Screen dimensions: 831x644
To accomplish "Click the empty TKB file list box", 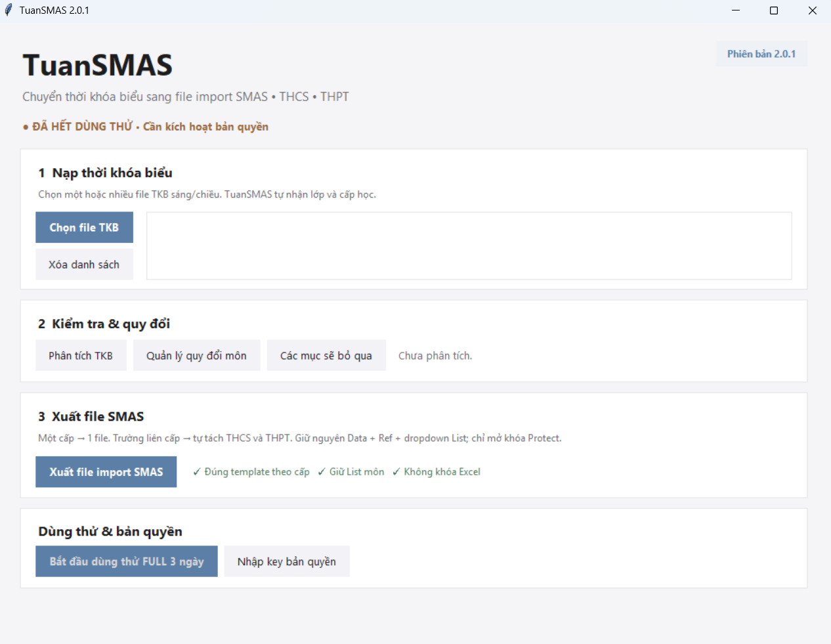I will coord(469,246).
